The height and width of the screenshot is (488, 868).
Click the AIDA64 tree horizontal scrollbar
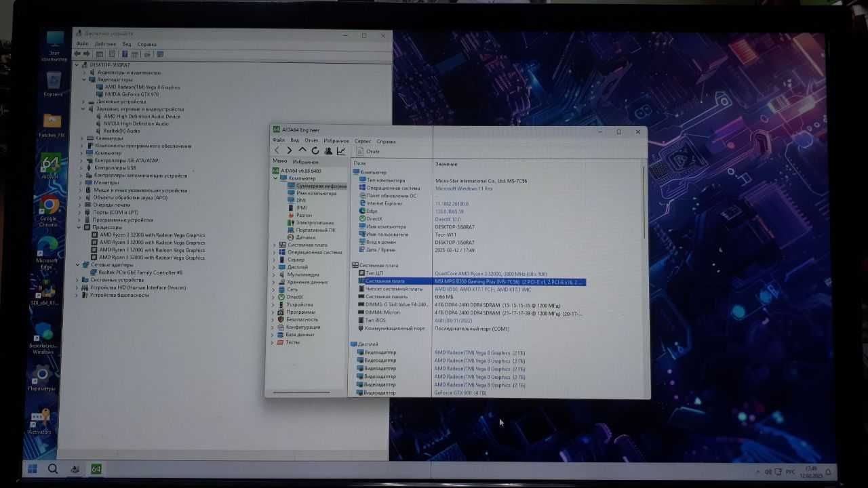[x=301, y=392]
